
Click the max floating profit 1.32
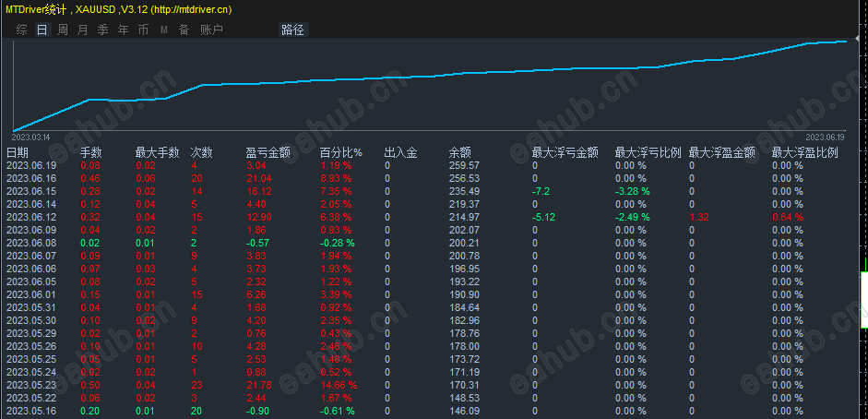point(698,217)
